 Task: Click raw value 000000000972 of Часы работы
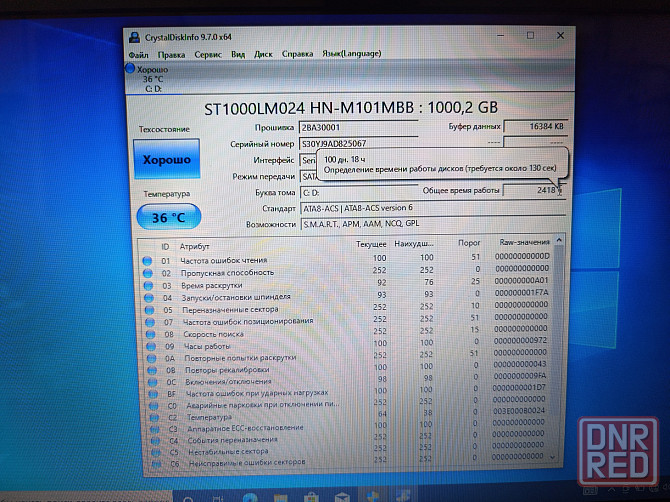(x=520, y=341)
